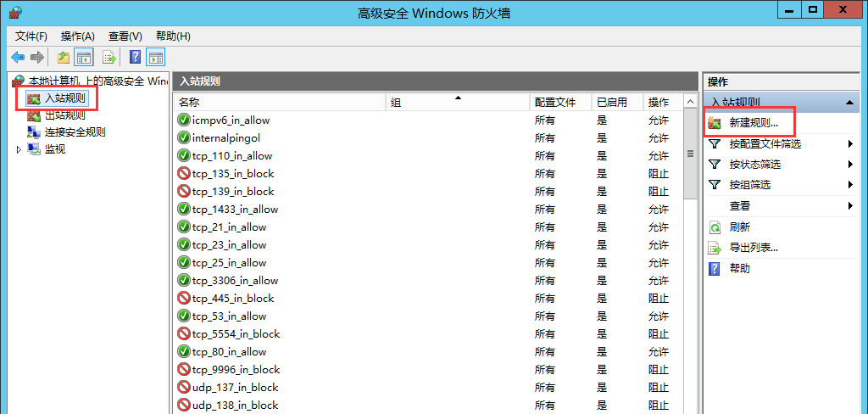Click the 帮助 help icon in actions pane

pos(715,269)
